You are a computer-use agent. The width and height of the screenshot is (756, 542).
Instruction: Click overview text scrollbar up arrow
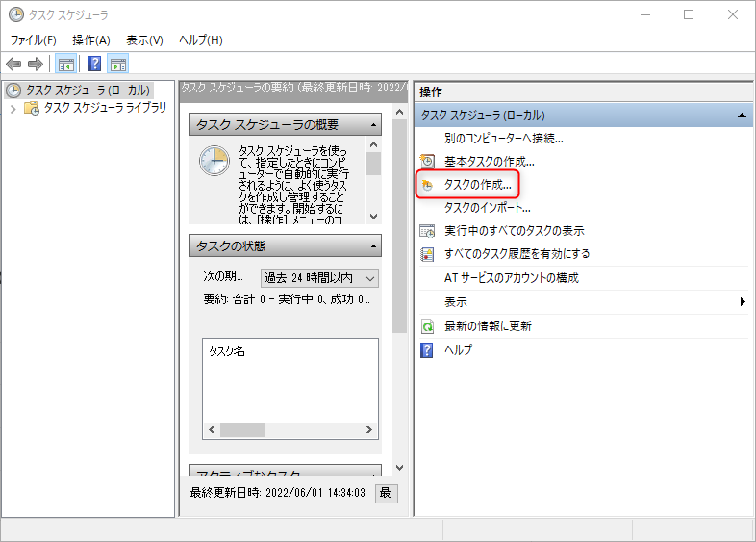(x=373, y=144)
